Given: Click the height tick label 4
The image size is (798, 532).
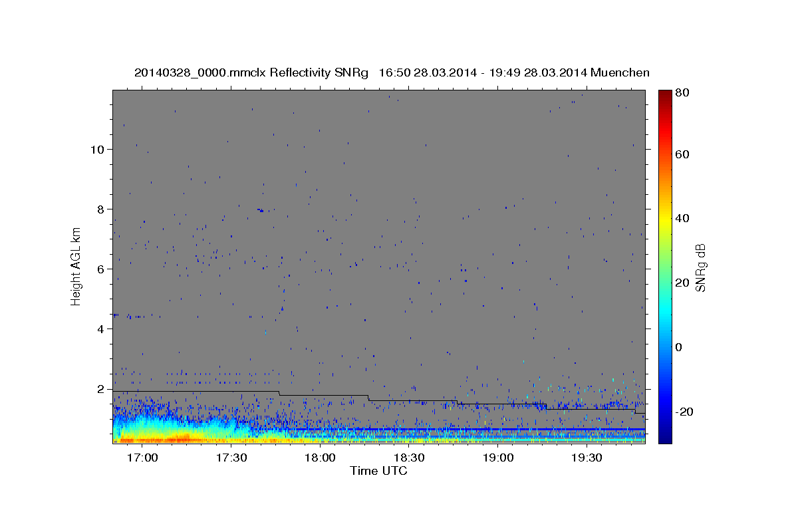Looking at the screenshot, I should pos(102,329).
